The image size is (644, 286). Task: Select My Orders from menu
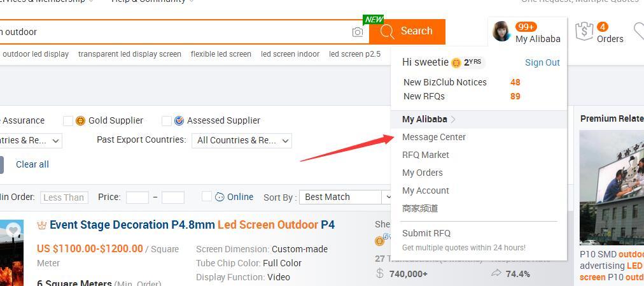(422, 173)
